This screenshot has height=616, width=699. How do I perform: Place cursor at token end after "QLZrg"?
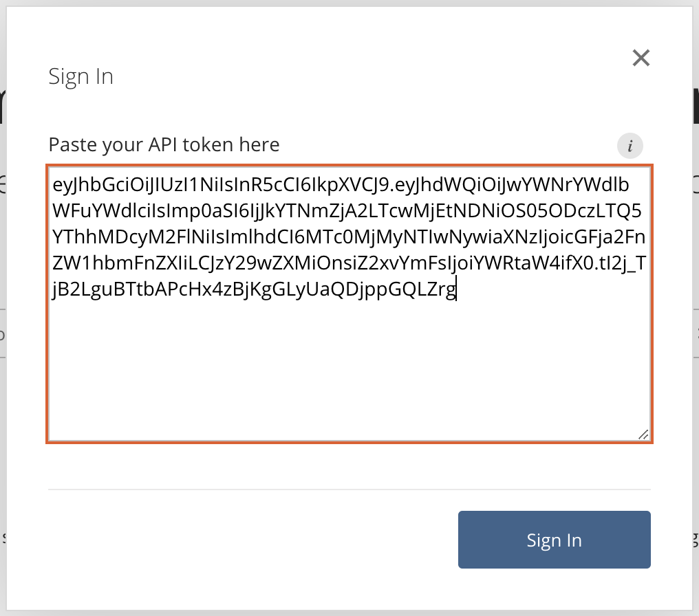click(x=456, y=290)
